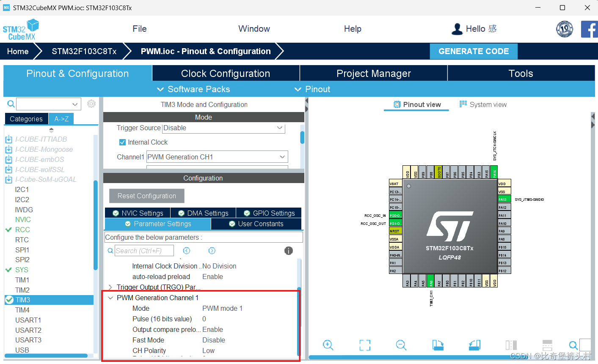Open the categories settings gear icon

(x=91, y=104)
